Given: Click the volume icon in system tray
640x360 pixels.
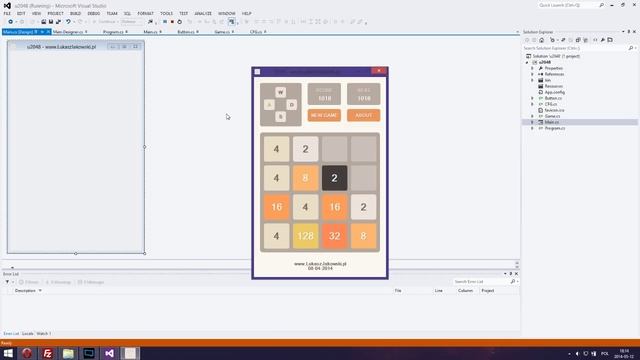Looking at the screenshot, I should 577,353.
